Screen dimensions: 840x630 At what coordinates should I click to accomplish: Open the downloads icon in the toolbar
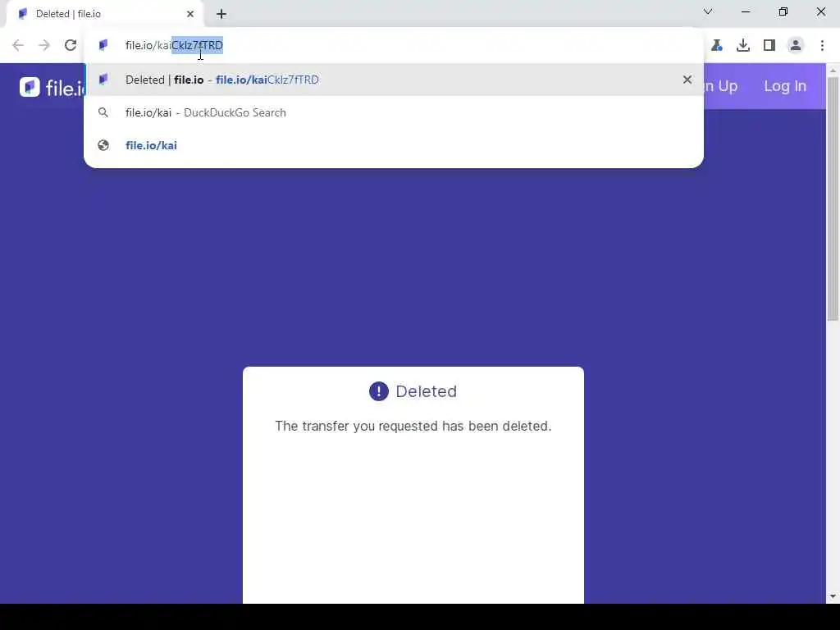point(743,45)
